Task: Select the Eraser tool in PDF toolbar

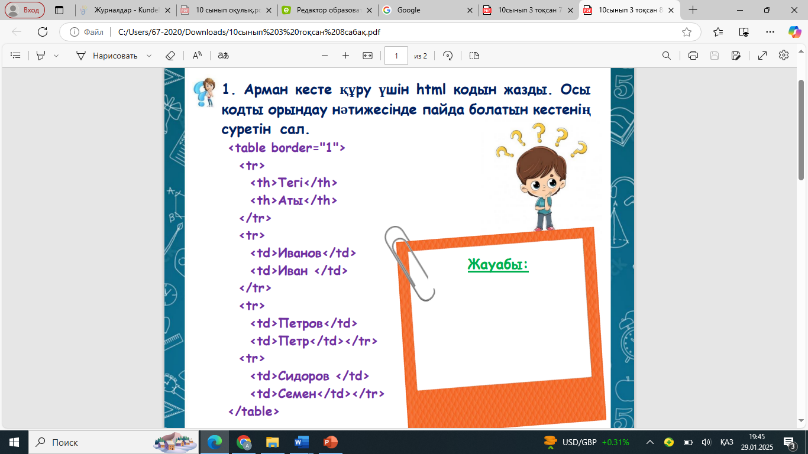Action: [170, 56]
